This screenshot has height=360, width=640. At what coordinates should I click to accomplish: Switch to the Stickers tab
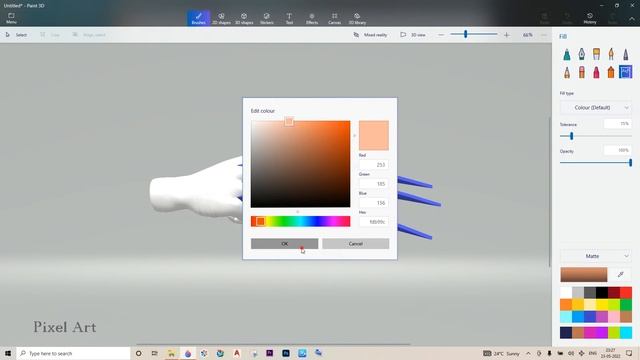point(267,18)
